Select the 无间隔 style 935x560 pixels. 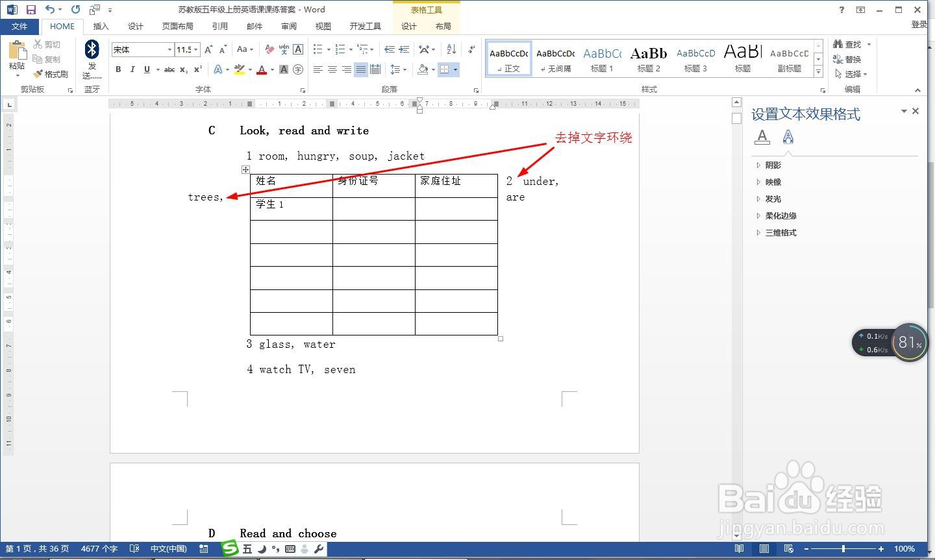click(555, 59)
